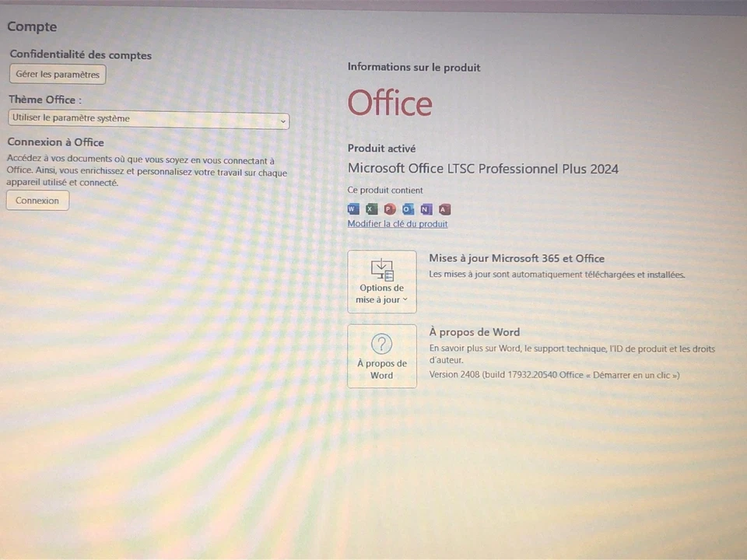Click the arrow on Utiliser le paramètre système

[282, 121]
